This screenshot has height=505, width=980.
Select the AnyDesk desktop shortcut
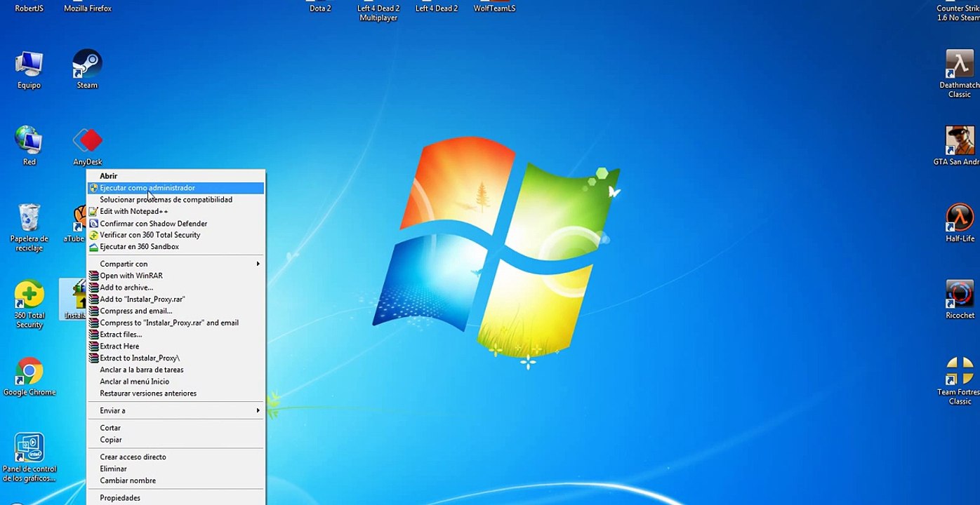[x=88, y=145]
